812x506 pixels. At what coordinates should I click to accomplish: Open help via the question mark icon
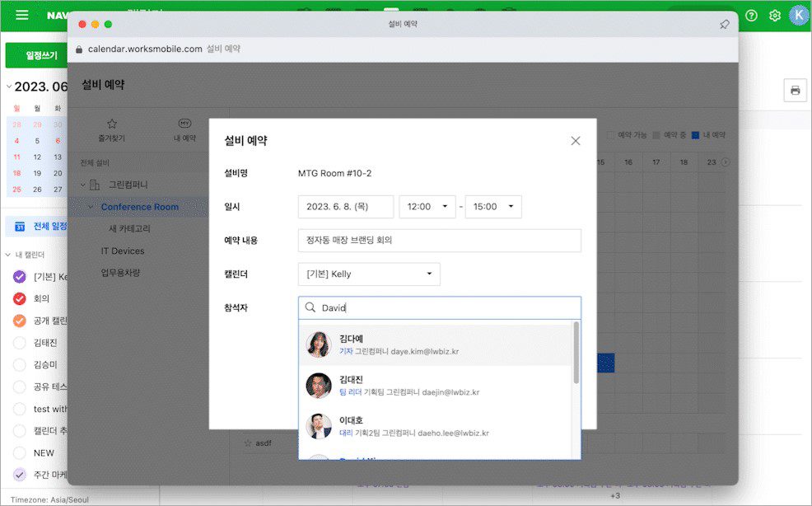pos(750,15)
